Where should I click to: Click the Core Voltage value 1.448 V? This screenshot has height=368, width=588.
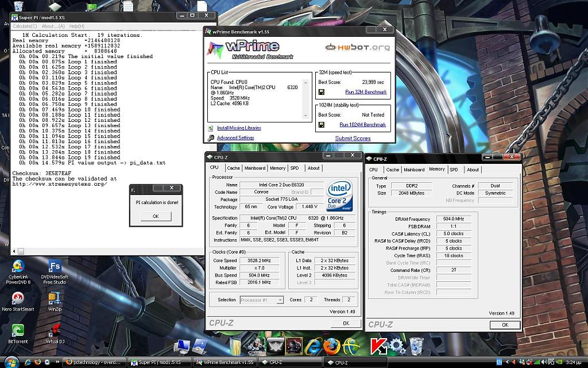click(x=310, y=207)
